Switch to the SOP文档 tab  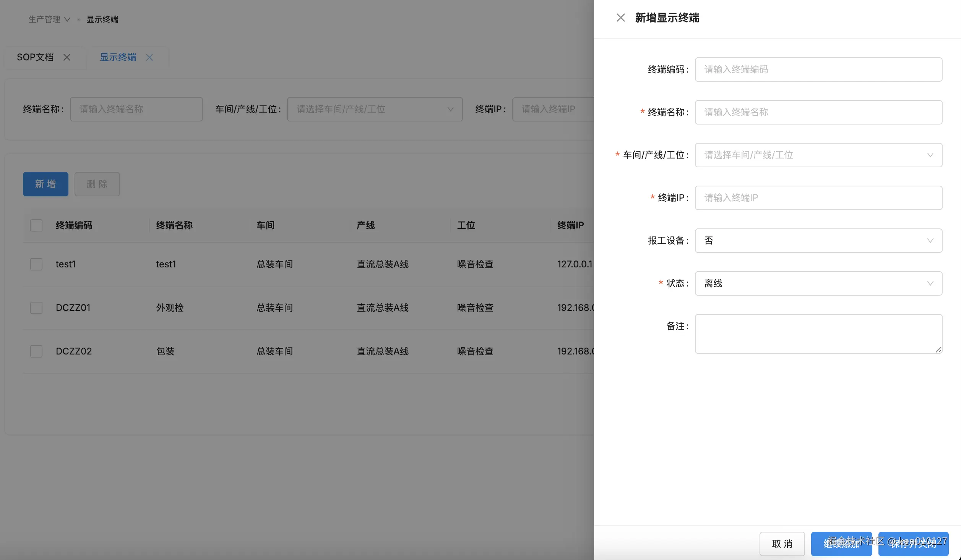(x=35, y=57)
